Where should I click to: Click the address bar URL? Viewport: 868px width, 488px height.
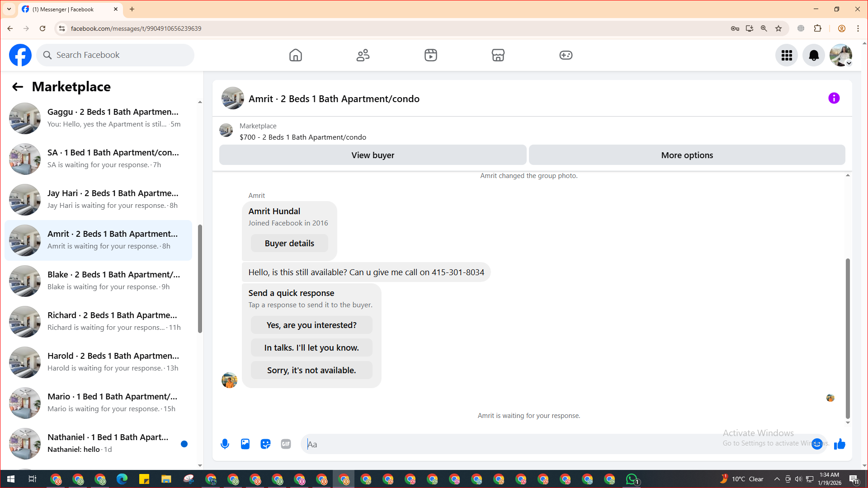tap(136, 28)
